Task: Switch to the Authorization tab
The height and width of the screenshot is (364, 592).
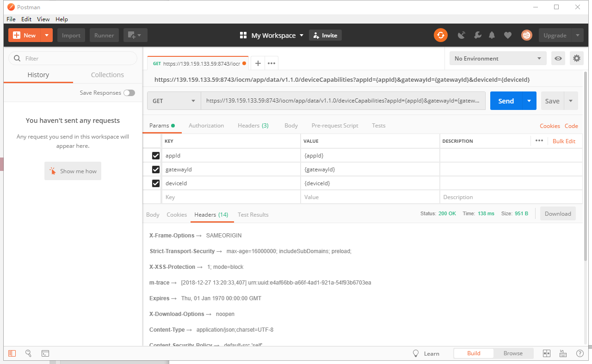Action: pyautogui.click(x=206, y=126)
